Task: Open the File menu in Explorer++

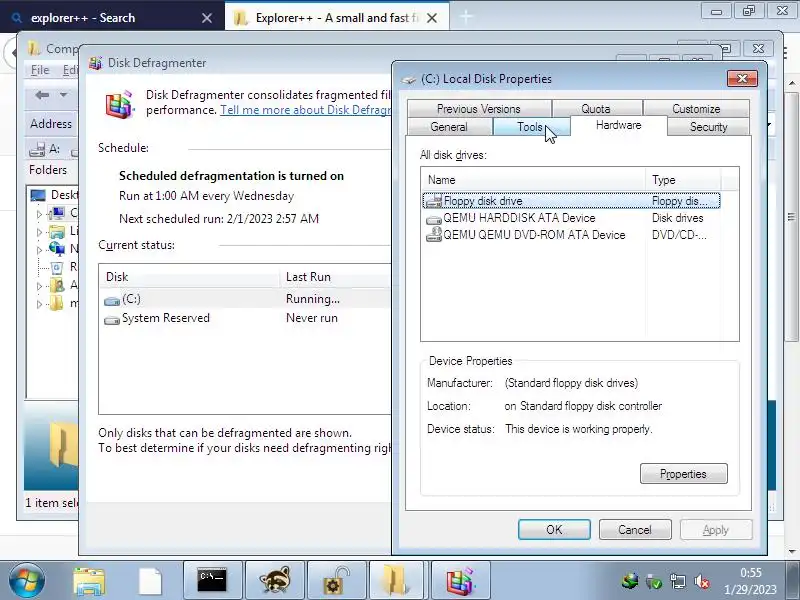Action: pos(40,70)
